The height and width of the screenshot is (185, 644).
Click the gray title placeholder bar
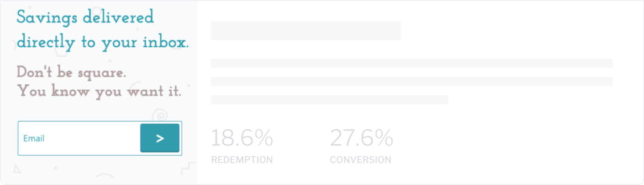[306, 31]
